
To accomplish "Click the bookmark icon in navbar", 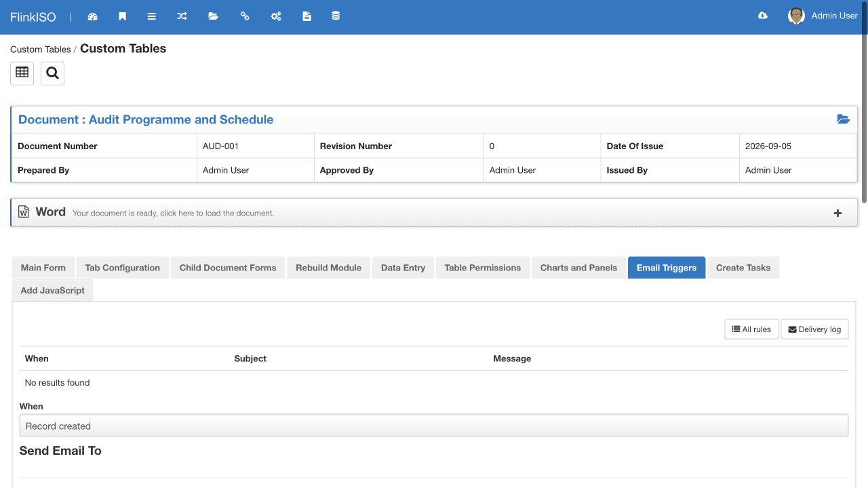I will click(122, 16).
